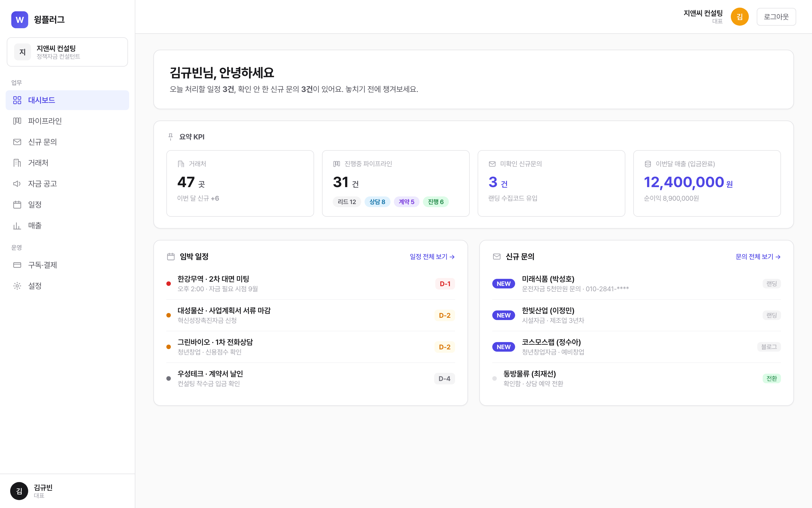The image size is (812, 508).
Task: Open 그린바이오 · 1차 전화상담 entry
Action: pos(311,347)
